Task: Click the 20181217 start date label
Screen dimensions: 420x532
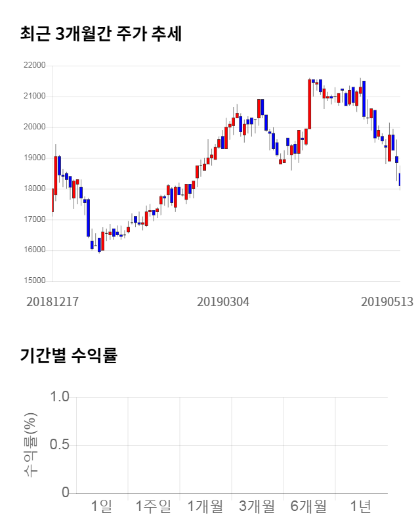Action: (52, 302)
